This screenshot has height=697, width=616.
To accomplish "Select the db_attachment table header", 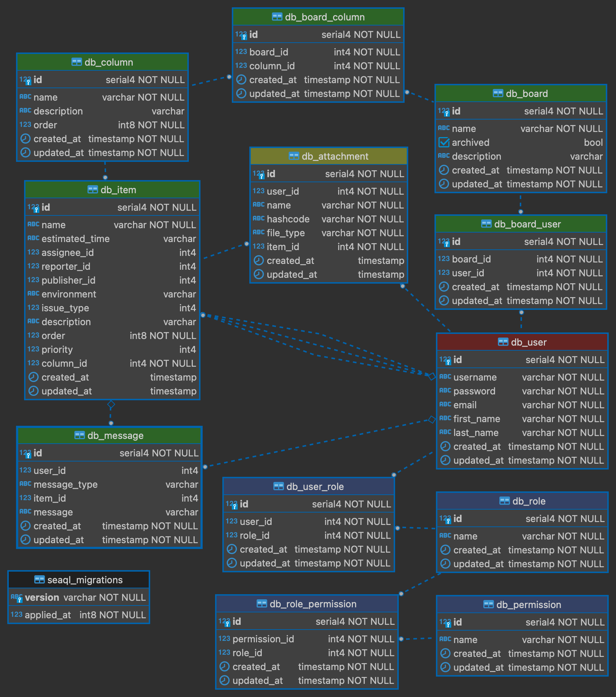I will pos(329,156).
